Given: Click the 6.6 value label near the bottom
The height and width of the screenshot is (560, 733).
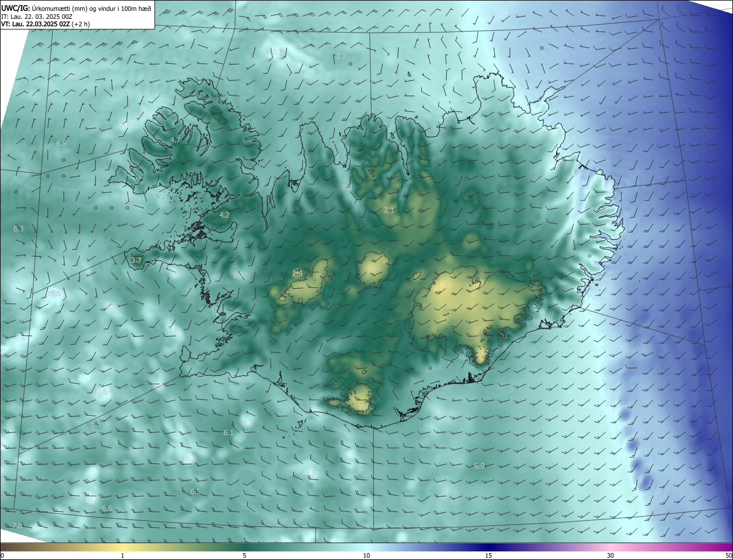Looking at the screenshot, I should 107,508.
